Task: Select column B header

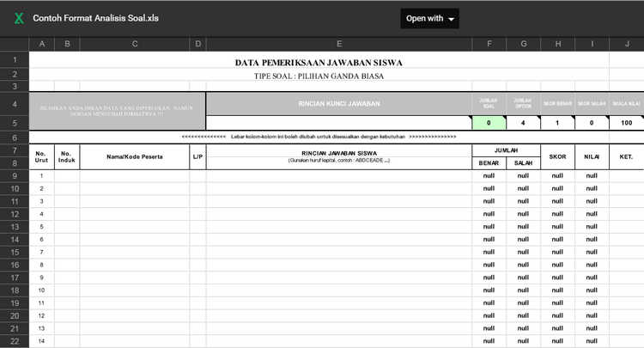Action: 67,44
